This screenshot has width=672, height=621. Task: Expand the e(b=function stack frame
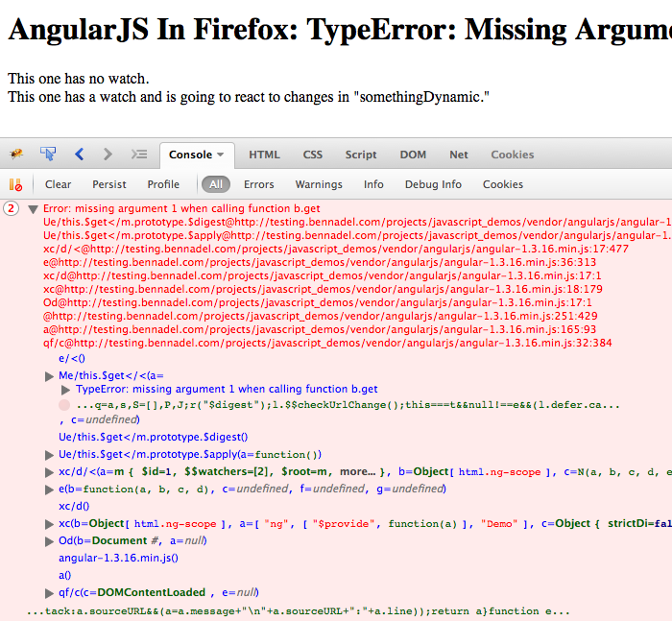point(49,490)
